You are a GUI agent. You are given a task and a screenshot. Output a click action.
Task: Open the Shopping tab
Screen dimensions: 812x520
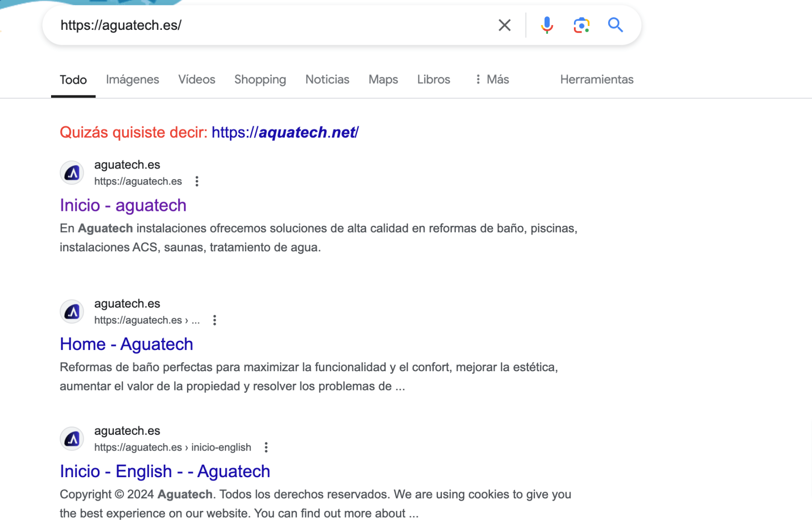[x=260, y=80]
